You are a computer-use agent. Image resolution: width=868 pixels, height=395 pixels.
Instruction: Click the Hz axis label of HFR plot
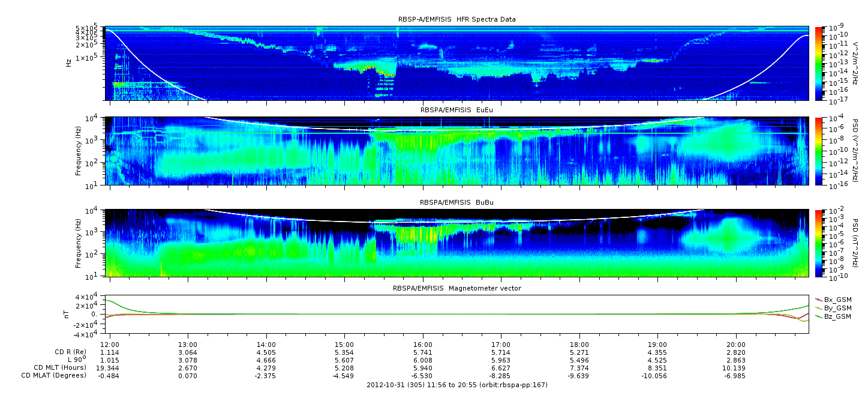(x=68, y=63)
